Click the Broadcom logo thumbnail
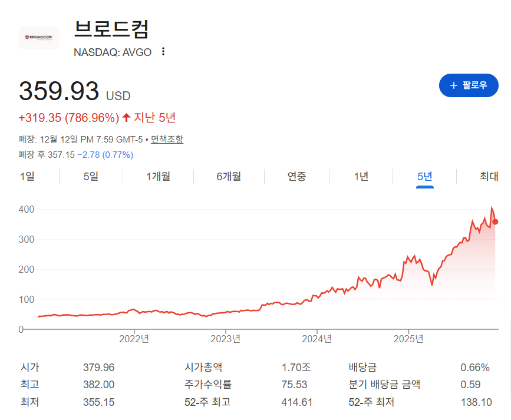Viewport: 511px width, 420px height. pyautogui.click(x=39, y=38)
